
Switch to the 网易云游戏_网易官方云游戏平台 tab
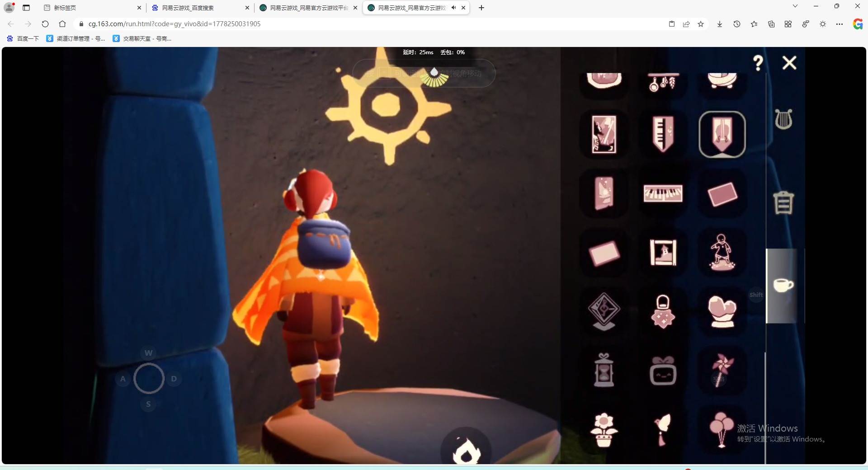[x=307, y=8]
